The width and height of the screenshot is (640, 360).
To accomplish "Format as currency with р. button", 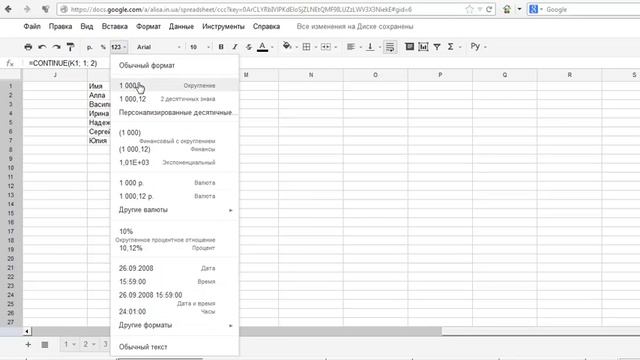I will (89, 47).
